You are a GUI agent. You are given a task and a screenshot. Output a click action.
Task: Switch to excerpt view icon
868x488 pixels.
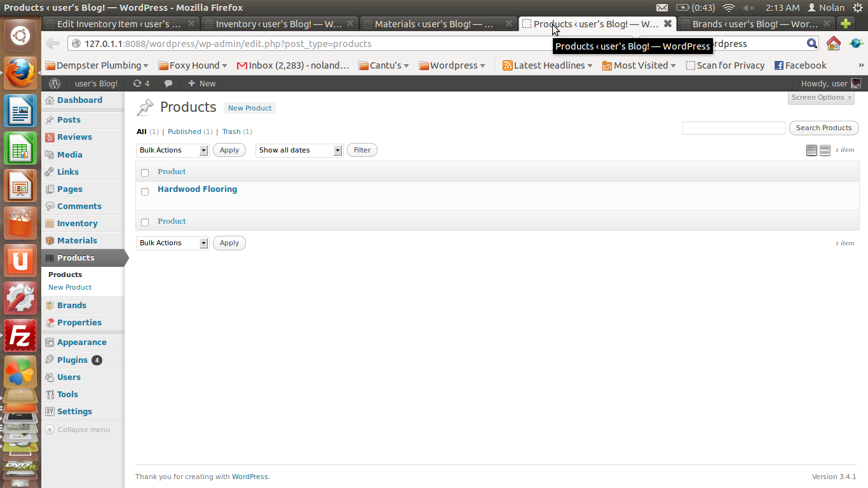pos(825,150)
